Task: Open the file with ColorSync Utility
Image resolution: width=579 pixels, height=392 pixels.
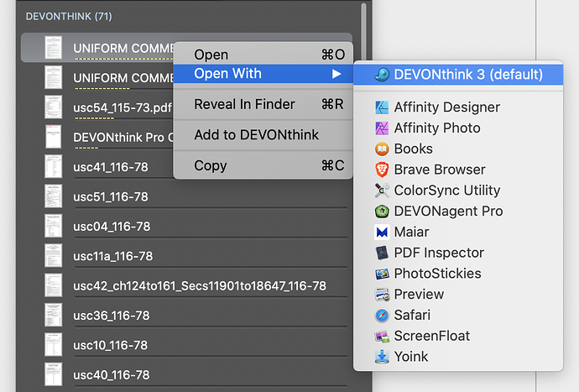Action: point(458,191)
